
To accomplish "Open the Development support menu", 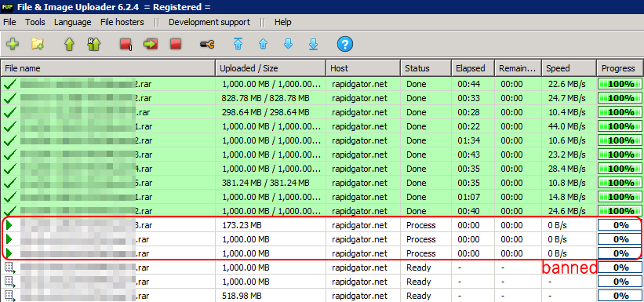I will coord(209,22).
